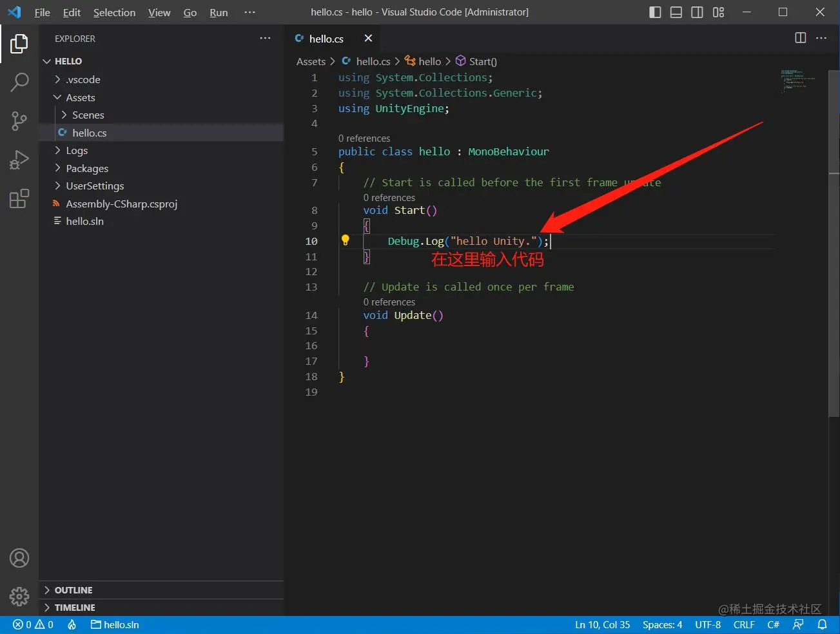Open the Manage gear menu
The image size is (840, 634).
[x=19, y=597]
